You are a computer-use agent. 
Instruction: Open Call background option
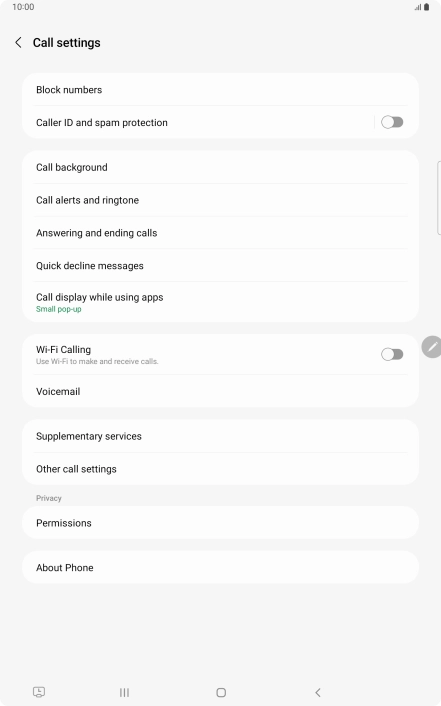click(220, 167)
